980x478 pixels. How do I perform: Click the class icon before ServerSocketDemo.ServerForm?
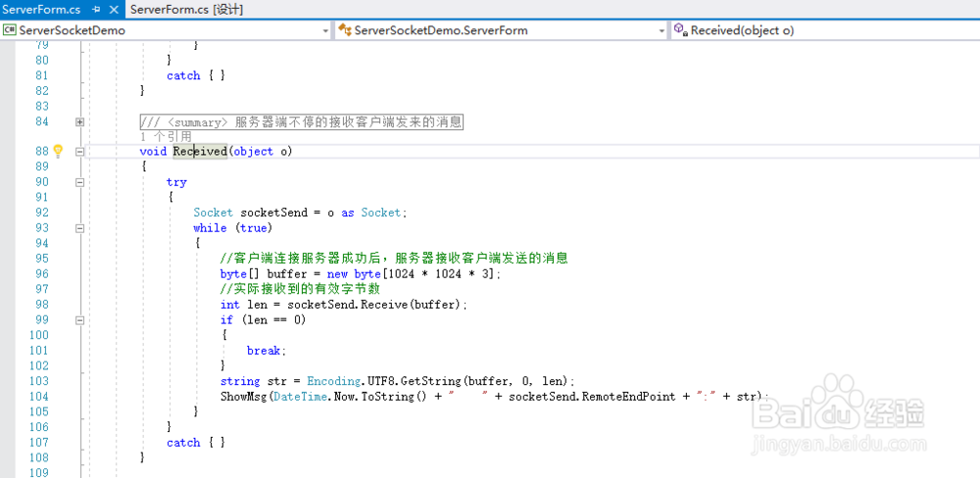point(344,30)
